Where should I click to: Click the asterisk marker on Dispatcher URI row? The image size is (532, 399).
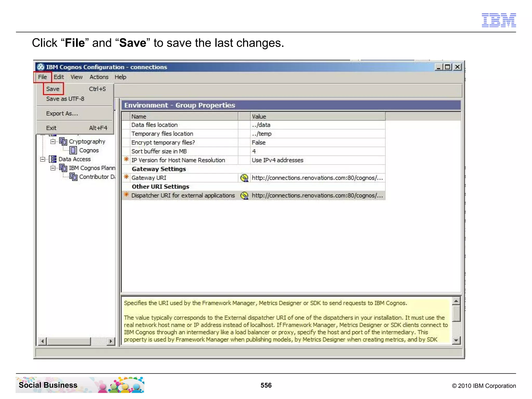[126, 195]
